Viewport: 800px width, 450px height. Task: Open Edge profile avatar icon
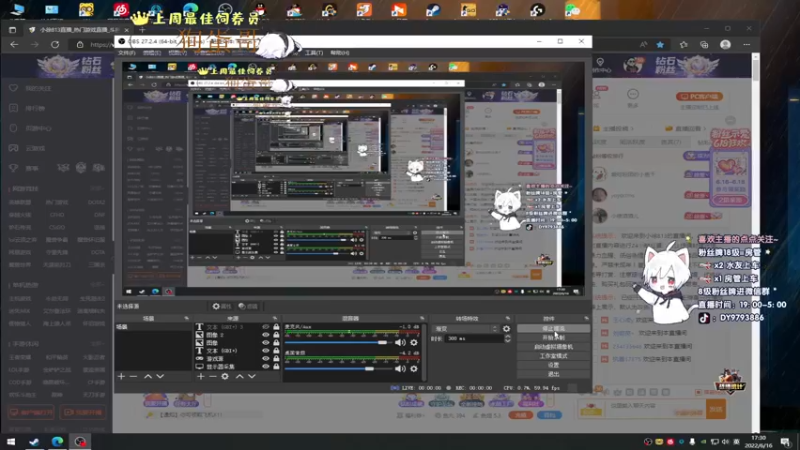pos(725,45)
